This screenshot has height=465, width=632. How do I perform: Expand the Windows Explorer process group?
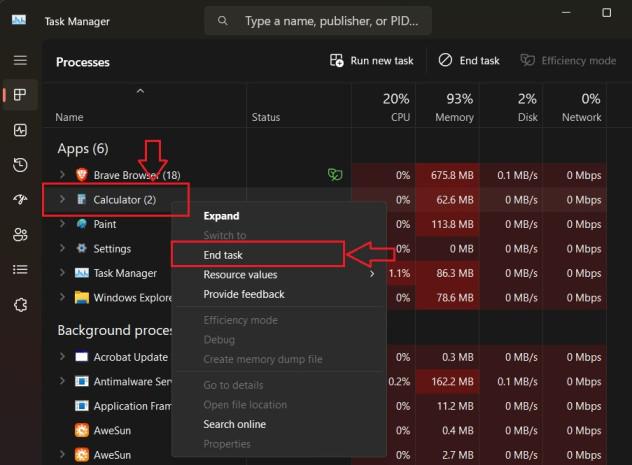[62, 297]
